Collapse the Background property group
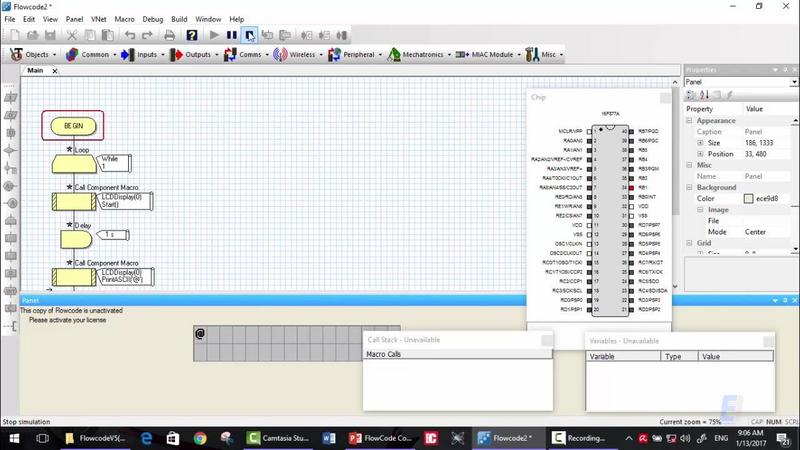 point(689,187)
